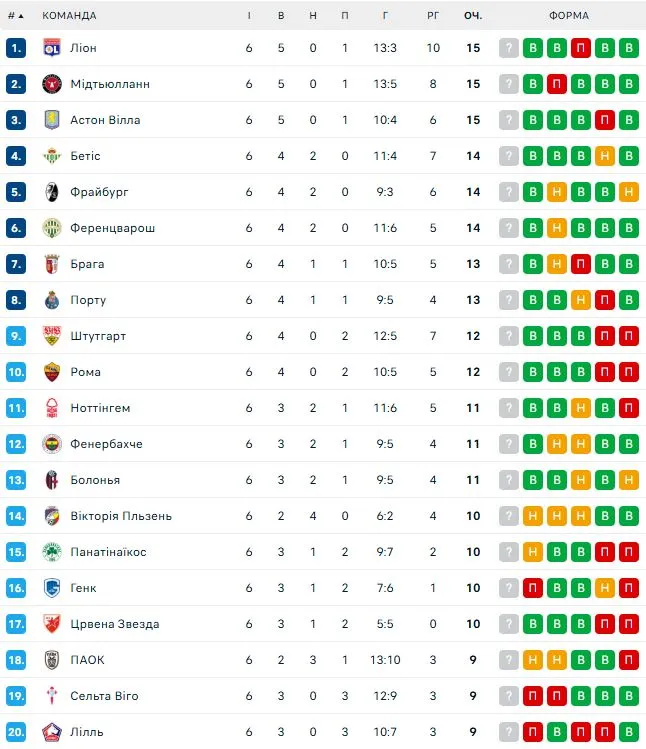This screenshot has width=646, height=749.
Task: Click the position badge 20 for Lille
Action: click(15, 732)
